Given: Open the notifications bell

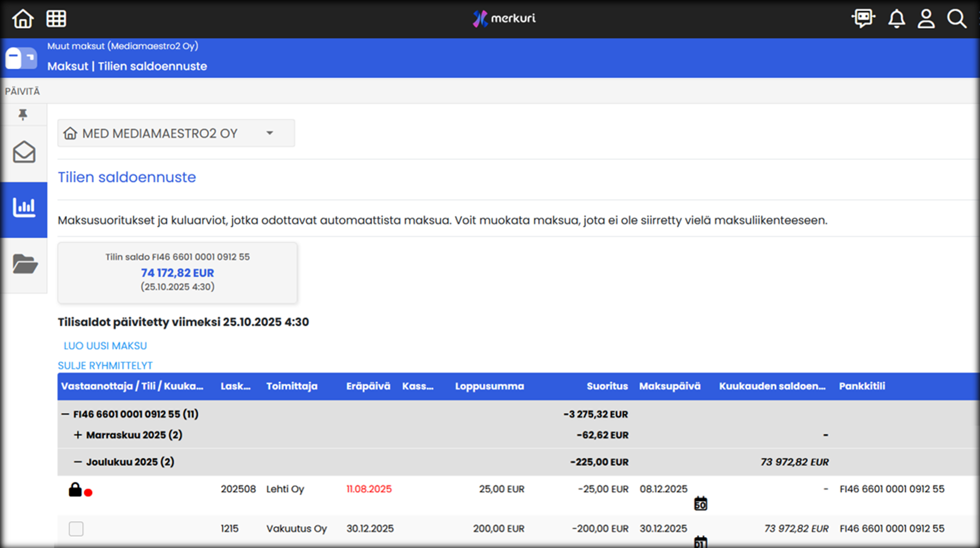Looking at the screenshot, I should pos(896,19).
